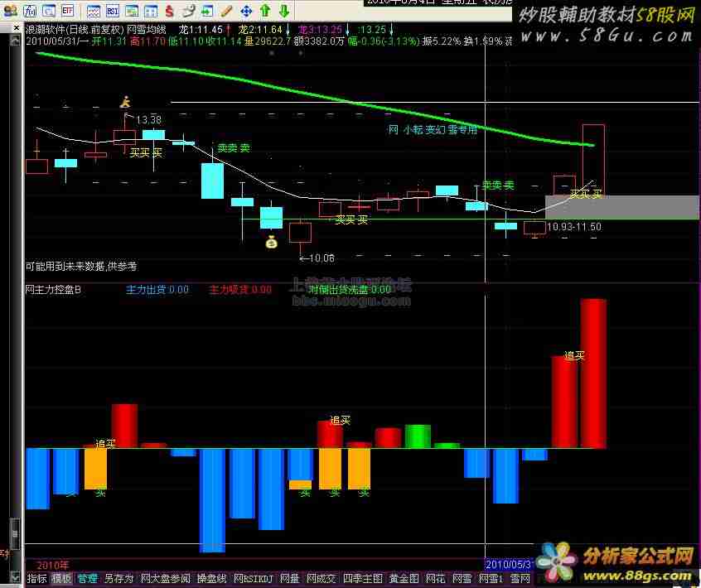This screenshot has width=701, height=588.
Task: Click the window icon right of RSI
Action: 132,10
